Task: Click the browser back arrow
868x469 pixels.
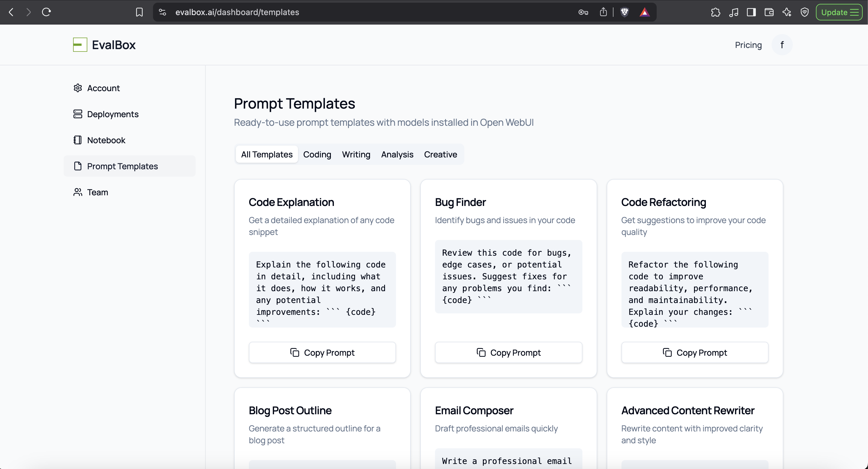Action: point(11,12)
